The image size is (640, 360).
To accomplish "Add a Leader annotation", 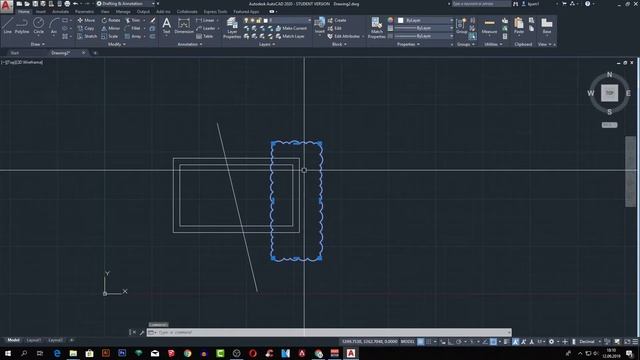I will click(x=206, y=28).
